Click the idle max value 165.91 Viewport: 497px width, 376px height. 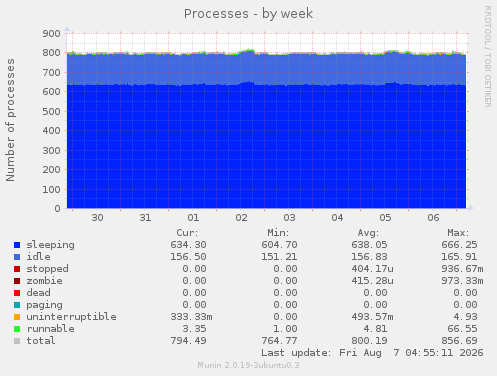click(459, 257)
